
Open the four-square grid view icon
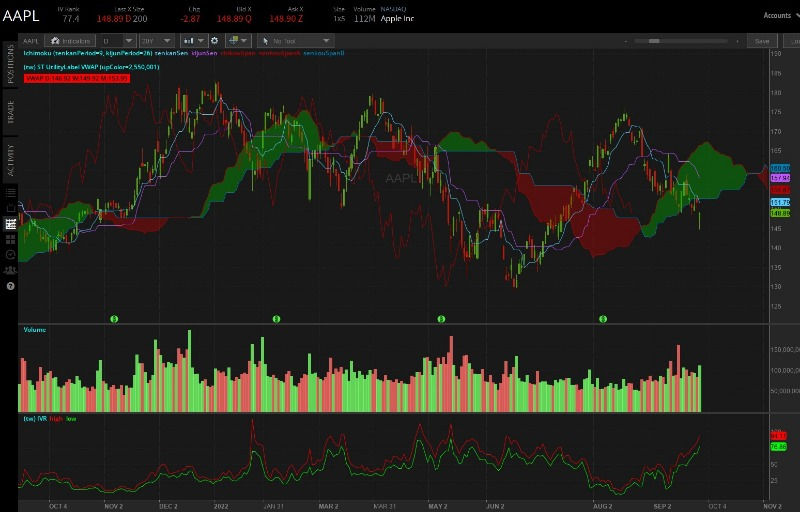[x=10, y=239]
